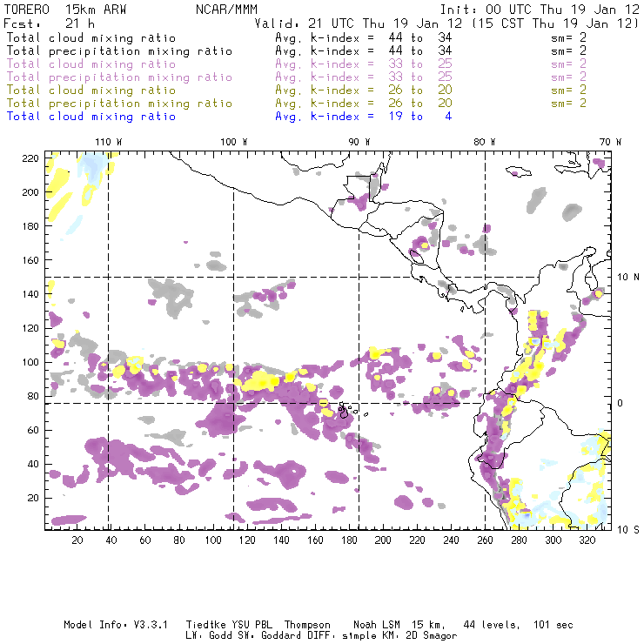Image resolution: width=644 pixels, height=644 pixels.
Task: Click "100 W" longitude label
Action: click(234, 142)
